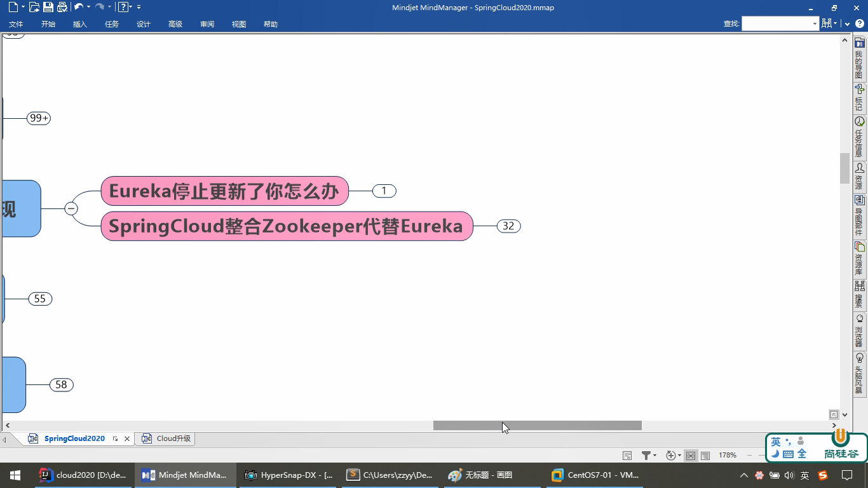868x488 pixels.
Task: Open the customize quick access toolbar arrow
Action: coord(139,7)
